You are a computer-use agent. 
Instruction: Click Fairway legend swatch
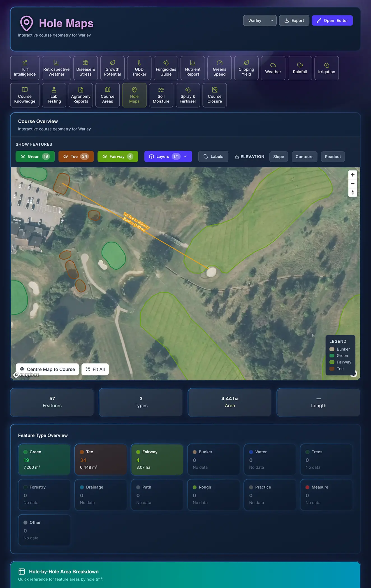(332, 362)
